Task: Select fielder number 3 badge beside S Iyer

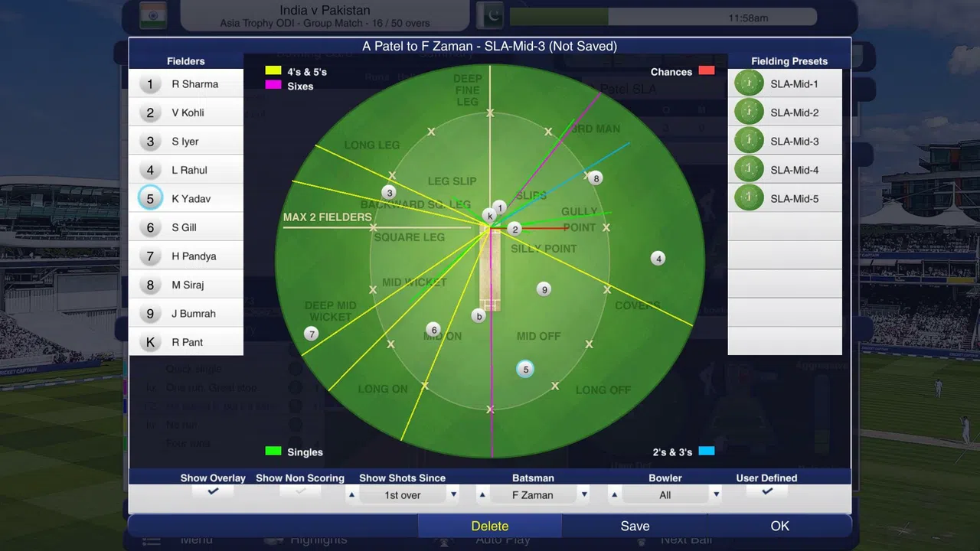Action: 150,142
